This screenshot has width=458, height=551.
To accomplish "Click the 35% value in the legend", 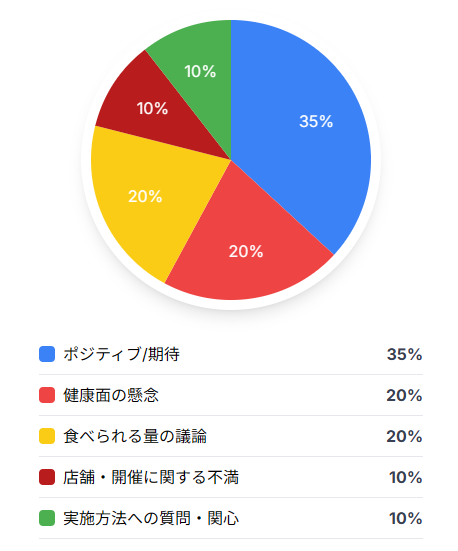I will 405,354.
